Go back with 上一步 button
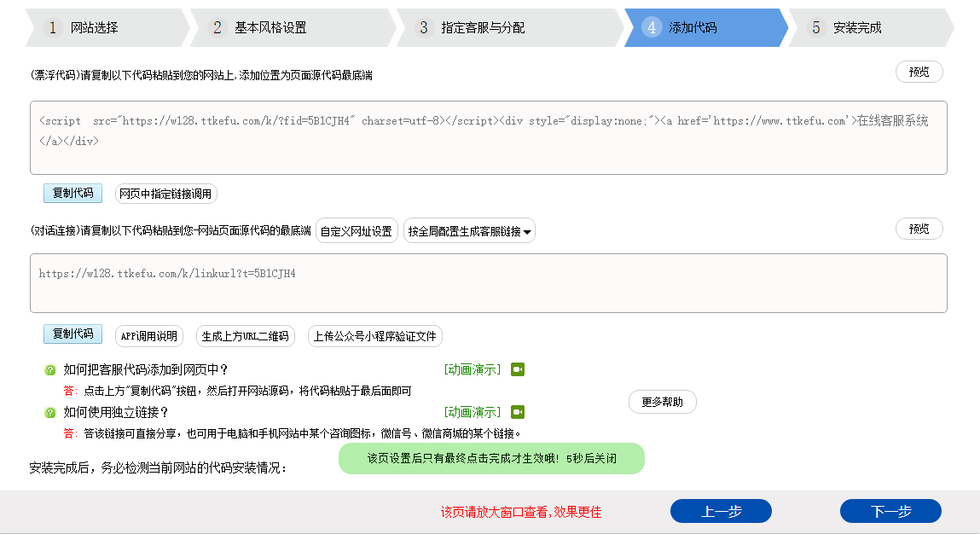 [721, 512]
